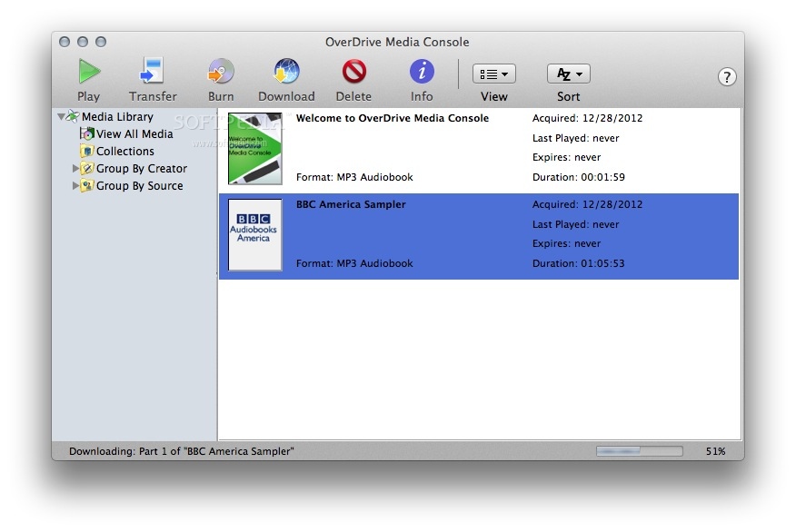
Task: Collapse the Media Library disclosure triangle
Action: (60, 116)
